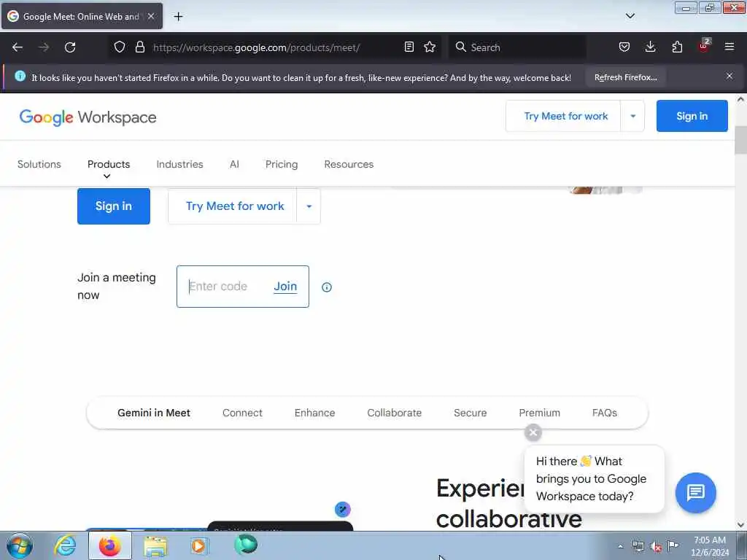Select the Connect section tab
Image resolution: width=747 pixels, height=560 pixels.
pos(242,413)
